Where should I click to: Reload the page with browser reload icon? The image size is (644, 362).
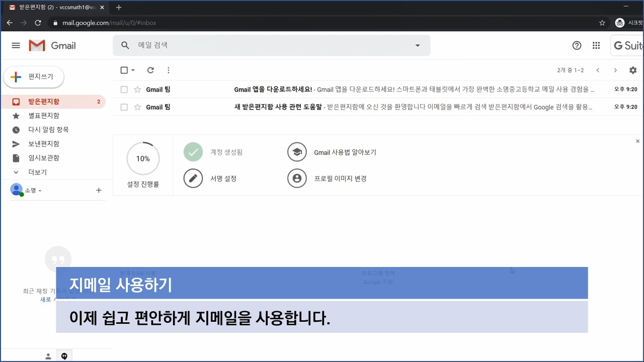coord(38,23)
